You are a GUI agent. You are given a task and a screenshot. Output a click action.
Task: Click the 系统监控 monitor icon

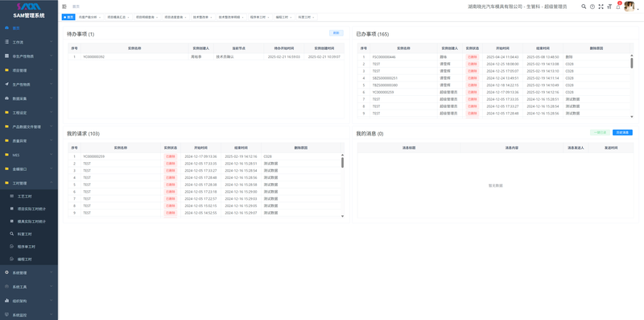pyautogui.click(x=6, y=314)
